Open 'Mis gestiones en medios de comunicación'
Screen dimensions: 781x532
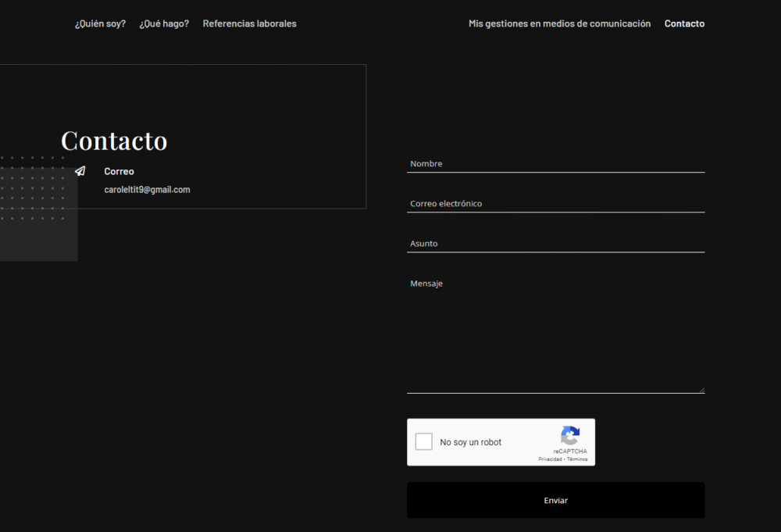coord(559,23)
